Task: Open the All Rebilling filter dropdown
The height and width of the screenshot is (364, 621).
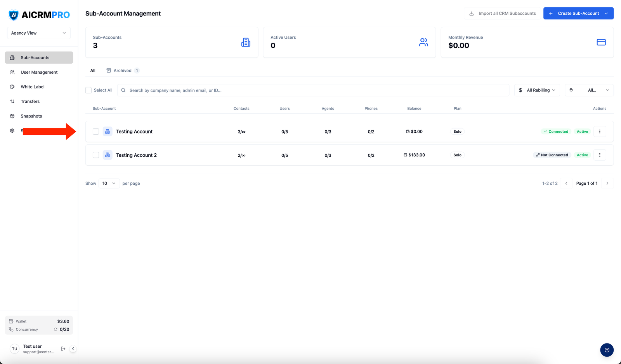Action: [x=537, y=90]
